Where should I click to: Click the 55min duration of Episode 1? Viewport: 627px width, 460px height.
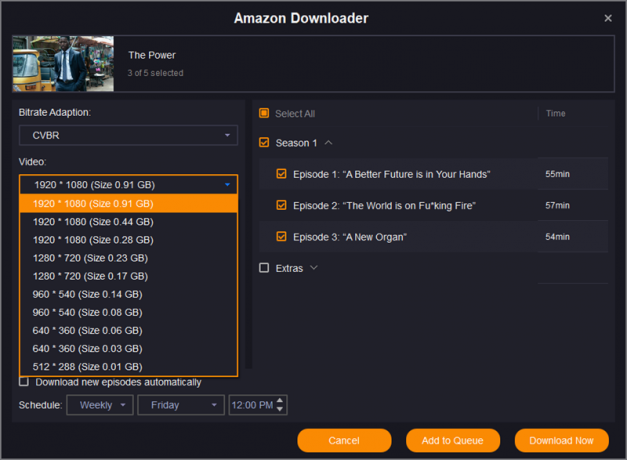557,174
